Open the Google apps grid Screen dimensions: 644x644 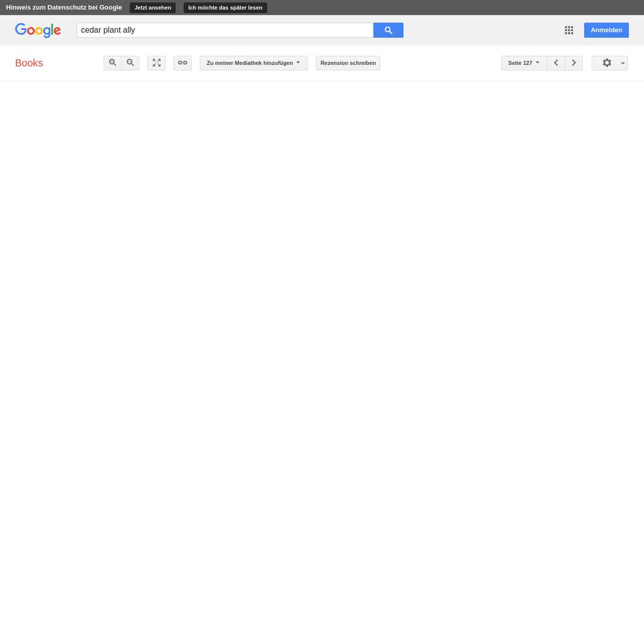click(569, 30)
